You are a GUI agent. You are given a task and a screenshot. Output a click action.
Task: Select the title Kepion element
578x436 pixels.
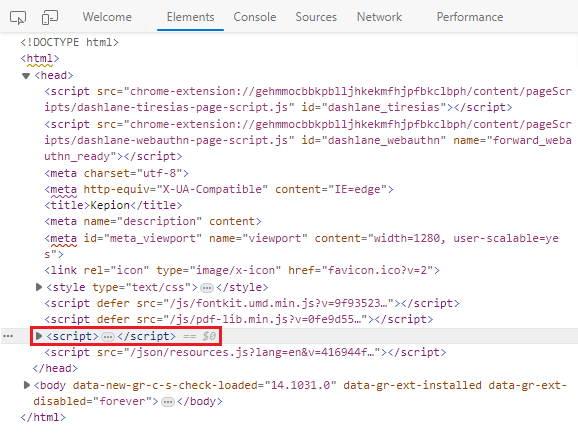coord(113,205)
